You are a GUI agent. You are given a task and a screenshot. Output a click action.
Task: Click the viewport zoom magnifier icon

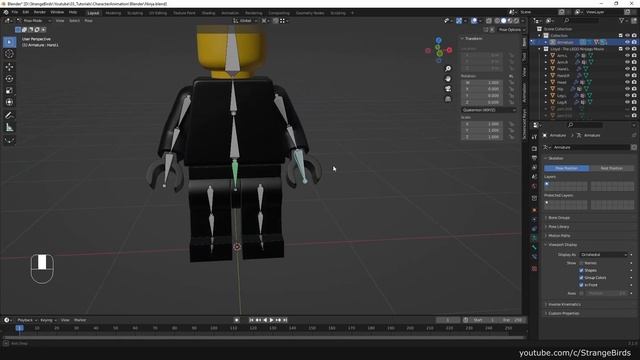click(448, 69)
